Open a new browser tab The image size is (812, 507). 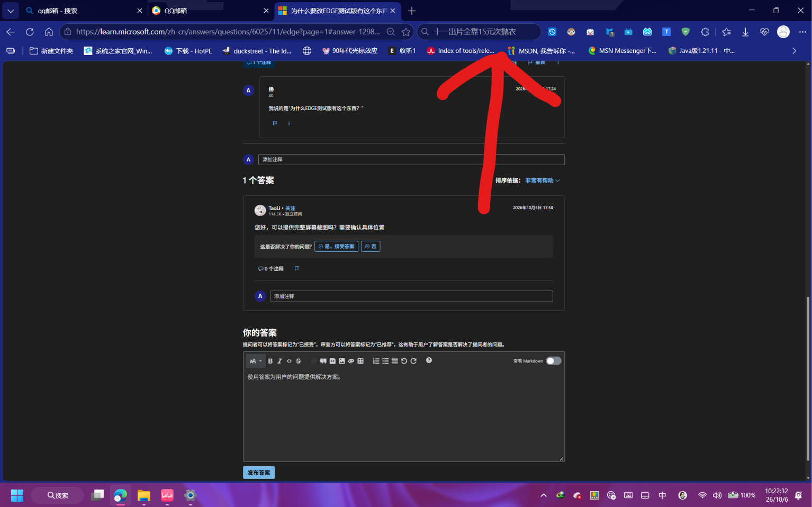tap(412, 11)
